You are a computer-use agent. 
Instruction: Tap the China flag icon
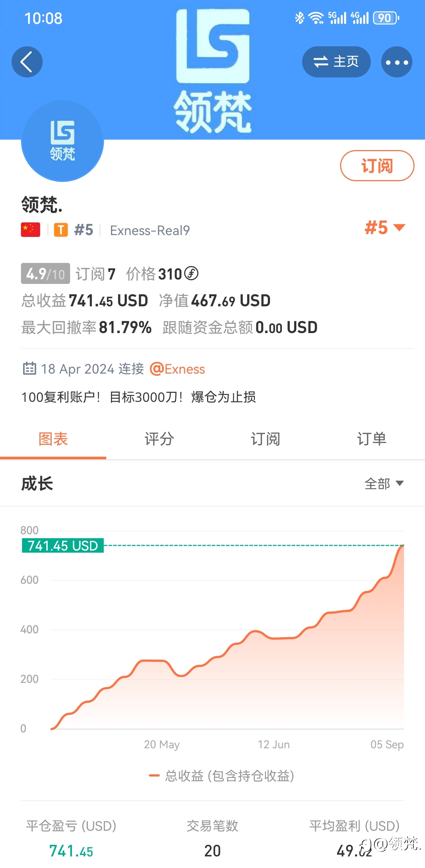(30, 230)
